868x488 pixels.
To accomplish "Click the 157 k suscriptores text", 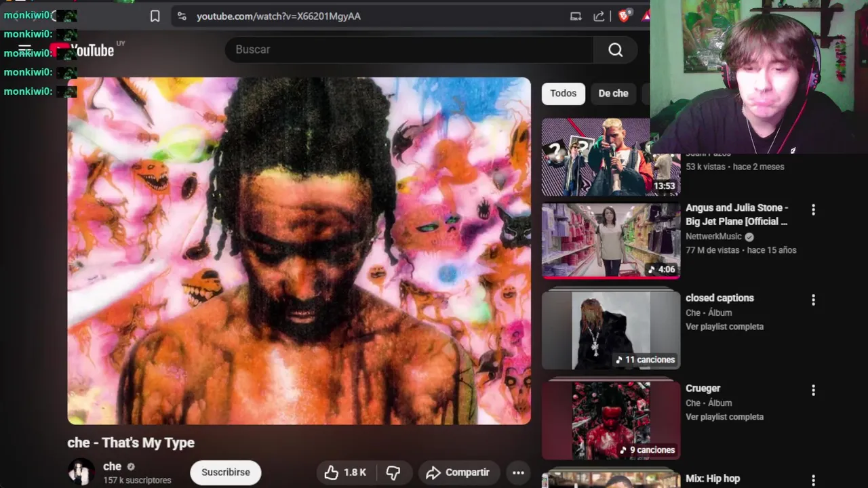I will (137, 480).
